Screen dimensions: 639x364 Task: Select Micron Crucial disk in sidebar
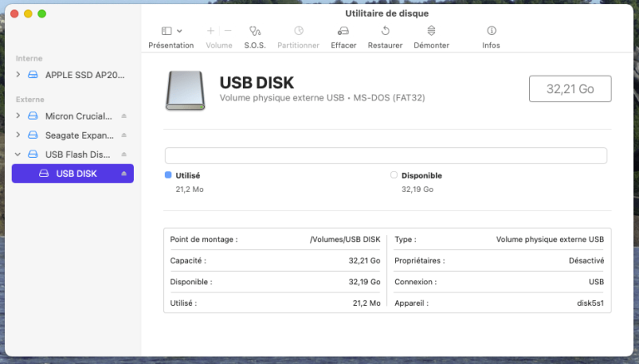pyautogui.click(x=78, y=116)
